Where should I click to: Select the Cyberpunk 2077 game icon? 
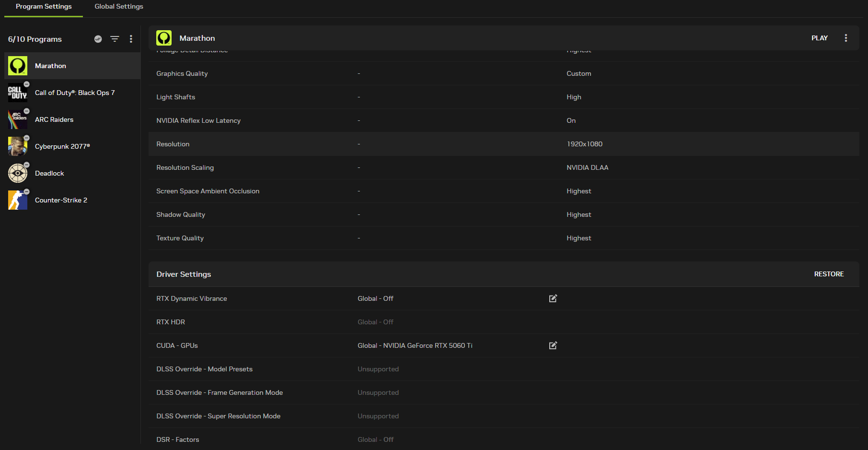coord(18,146)
